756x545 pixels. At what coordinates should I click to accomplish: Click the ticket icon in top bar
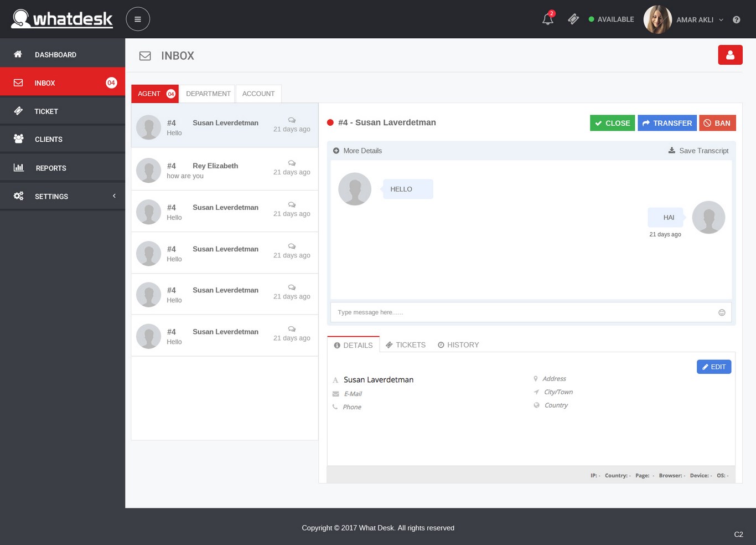tap(573, 19)
